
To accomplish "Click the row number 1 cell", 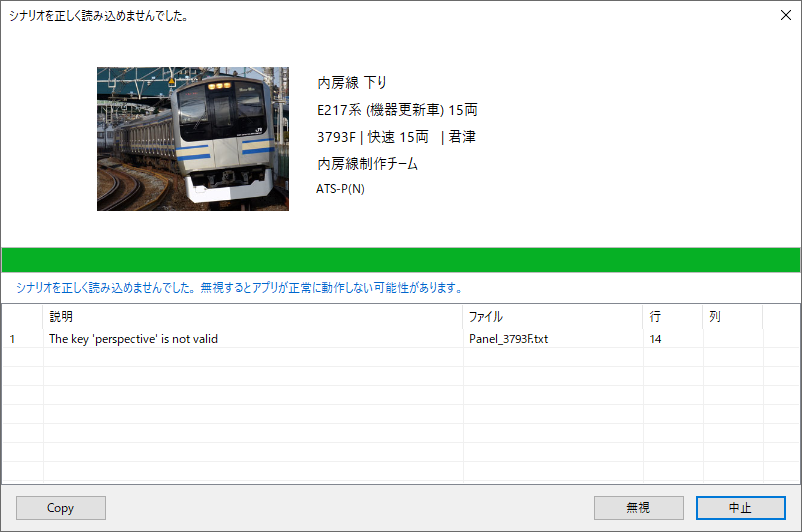I will coord(13,339).
